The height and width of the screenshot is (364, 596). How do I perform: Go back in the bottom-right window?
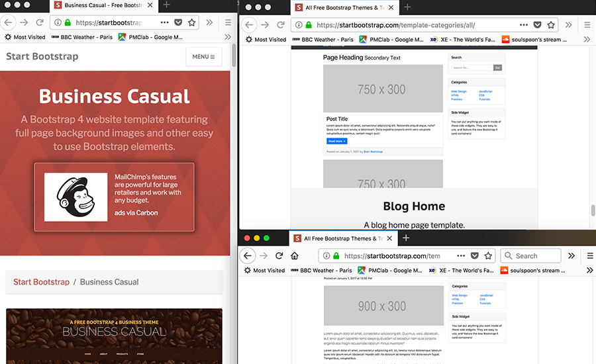[248, 255]
